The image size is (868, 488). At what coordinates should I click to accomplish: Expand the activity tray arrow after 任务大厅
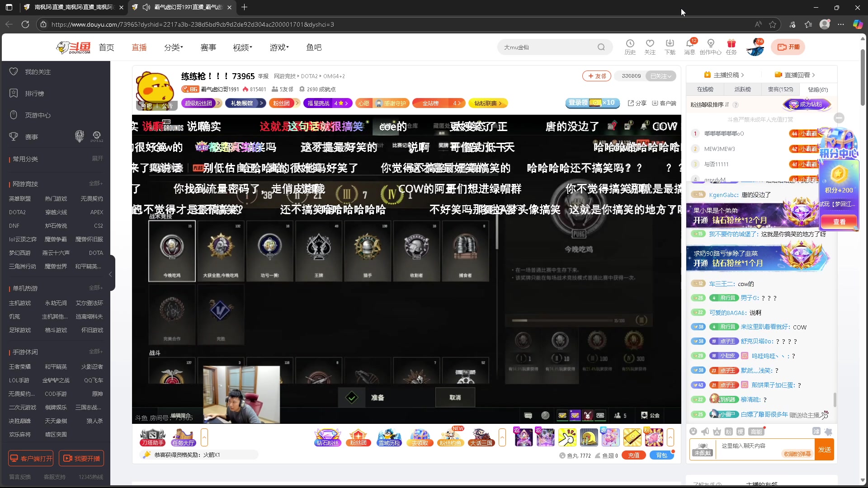[204, 437]
